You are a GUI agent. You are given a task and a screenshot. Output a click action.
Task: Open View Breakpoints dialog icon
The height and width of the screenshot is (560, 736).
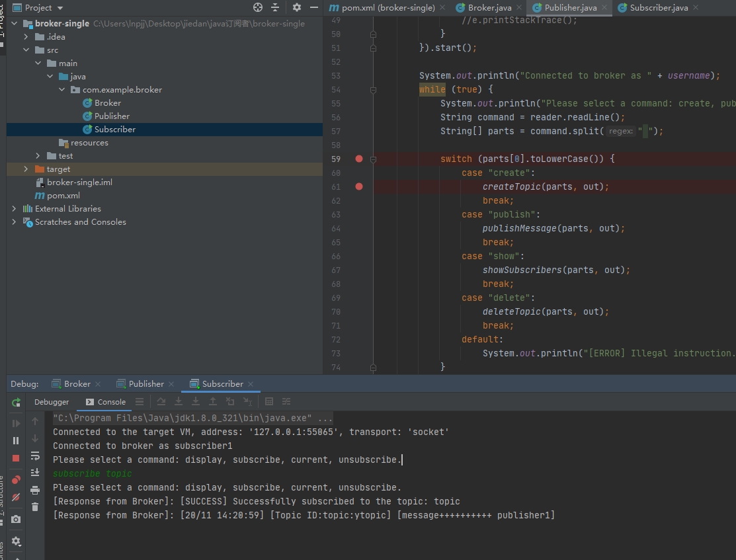coord(17,480)
